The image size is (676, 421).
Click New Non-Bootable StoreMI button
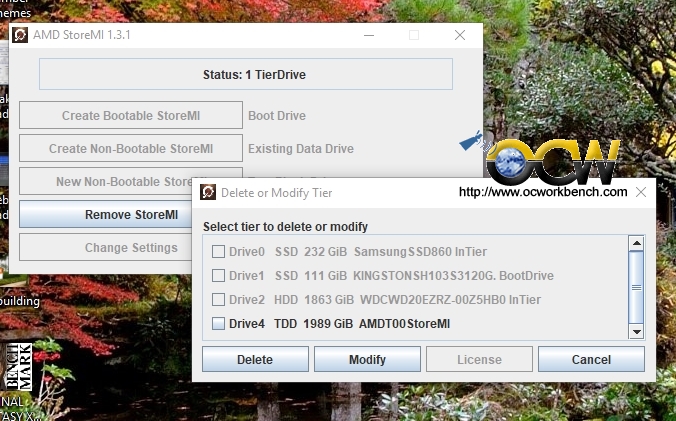pyautogui.click(x=106, y=181)
